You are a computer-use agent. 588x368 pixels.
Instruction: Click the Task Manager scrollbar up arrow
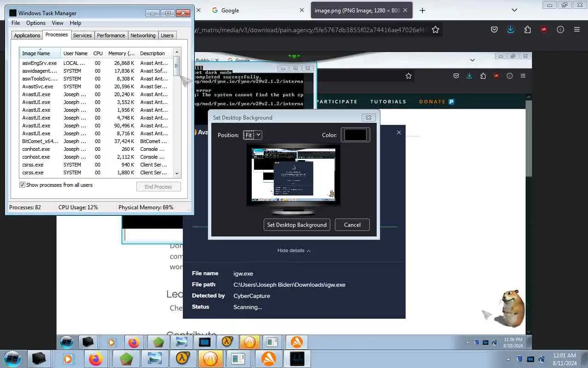click(x=177, y=52)
